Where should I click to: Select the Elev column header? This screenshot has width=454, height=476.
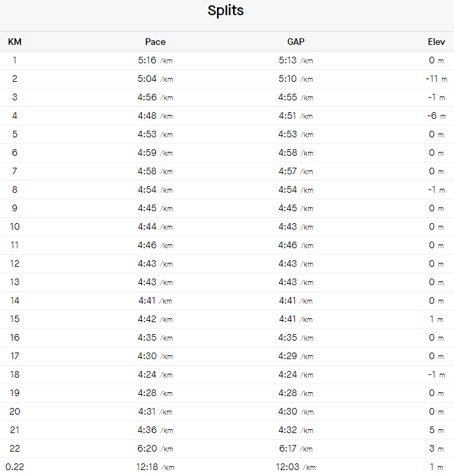pyautogui.click(x=436, y=42)
